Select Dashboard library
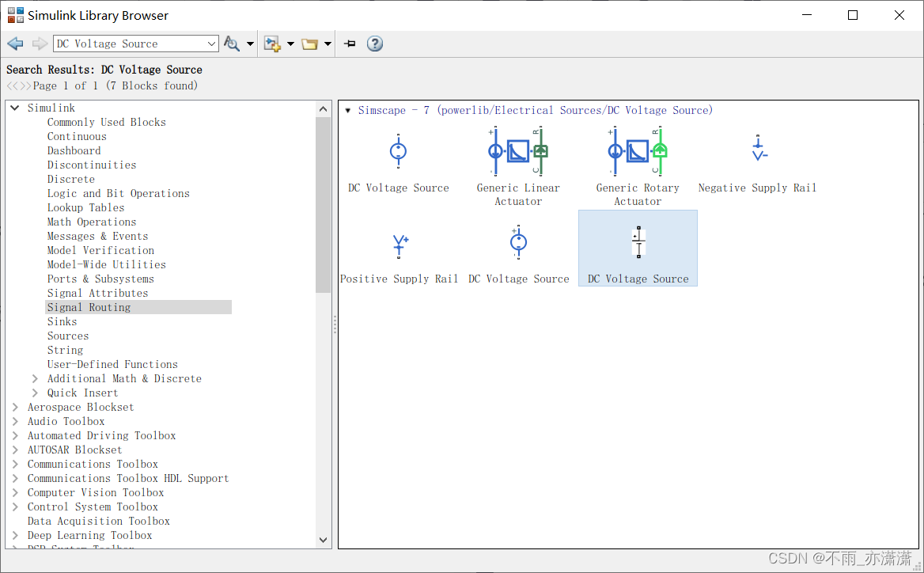924x573 pixels. tap(74, 150)
